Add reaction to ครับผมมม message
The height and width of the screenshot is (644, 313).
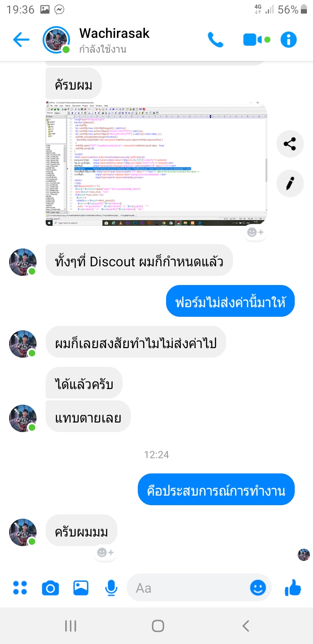point(105,552)
